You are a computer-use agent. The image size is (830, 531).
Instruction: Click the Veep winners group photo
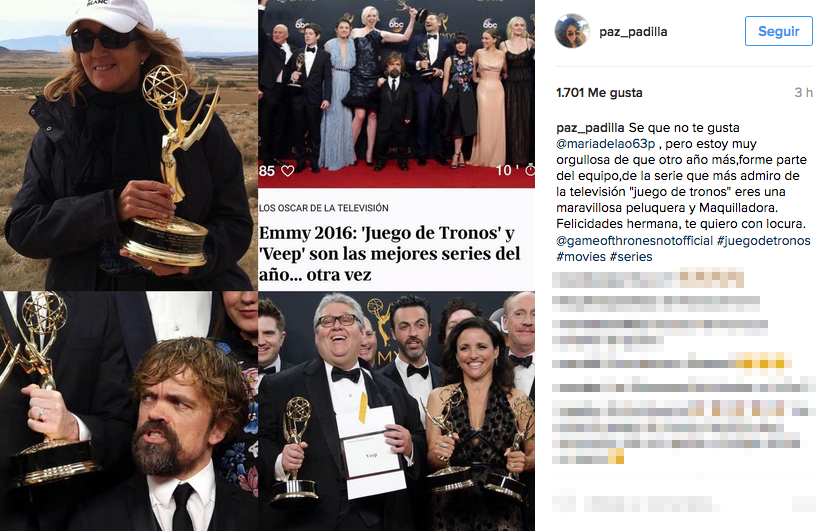click(396, 411)
